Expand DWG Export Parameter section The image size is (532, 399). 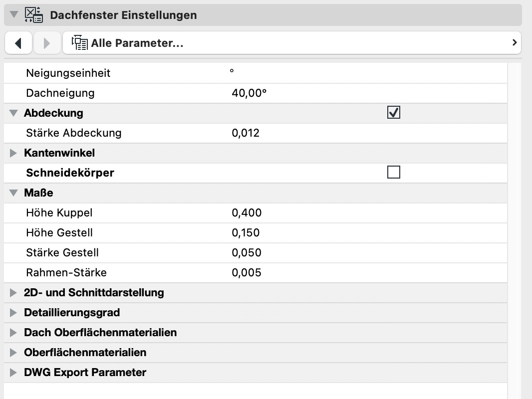pos(13,373)
